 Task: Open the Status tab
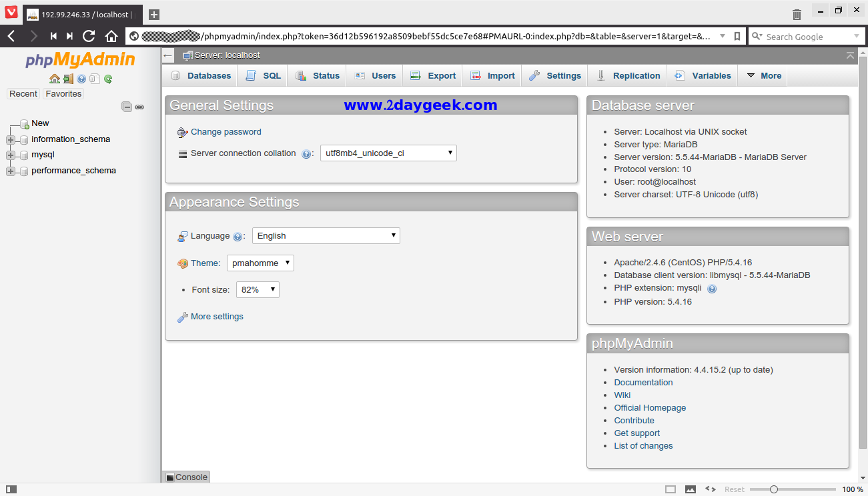[x=318, y=75]
